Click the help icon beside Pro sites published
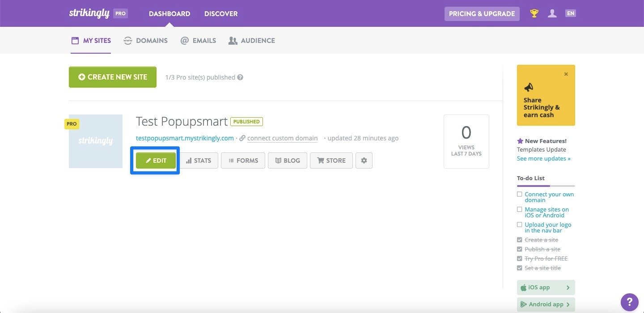 (x=240, y=77)
